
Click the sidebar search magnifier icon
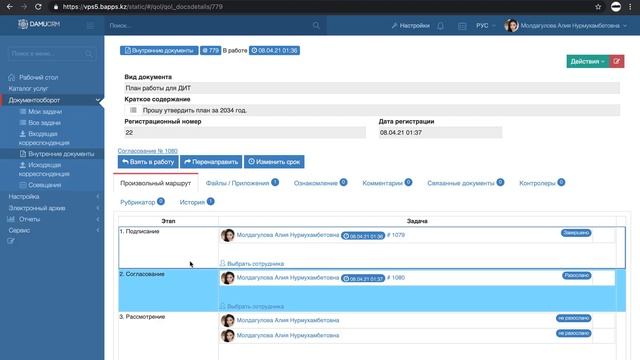[x=89, y=53]
